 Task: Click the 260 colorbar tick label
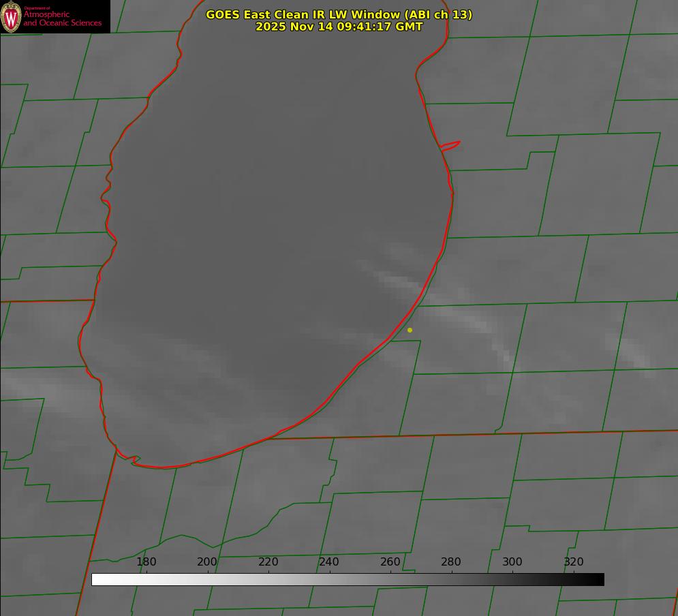click(390, 562)
